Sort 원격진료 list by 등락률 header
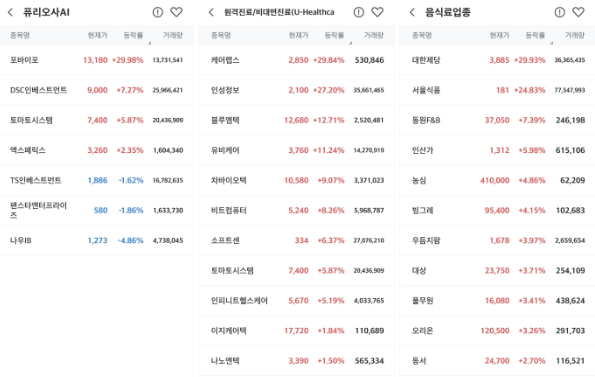The image size is (595, 377). [334, 35]
